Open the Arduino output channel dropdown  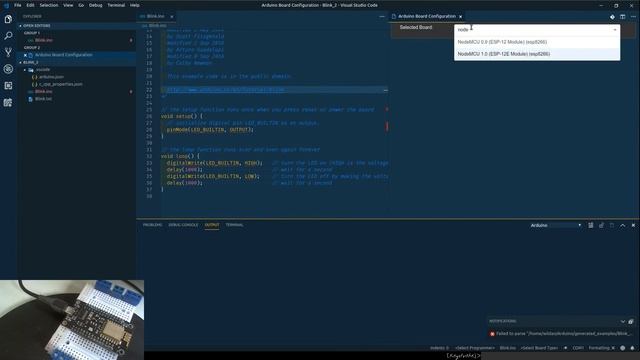pyautogui.click(x=556, y=225)
